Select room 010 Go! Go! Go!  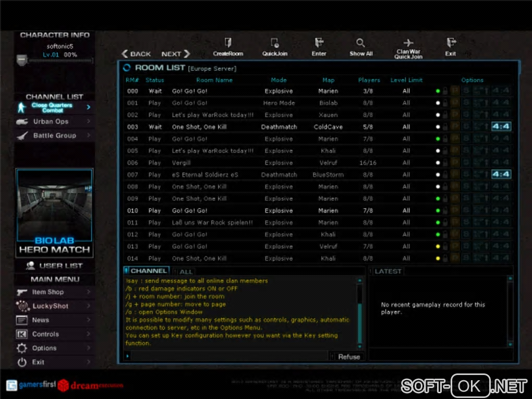pyautogui.click(x=318, y=210)
